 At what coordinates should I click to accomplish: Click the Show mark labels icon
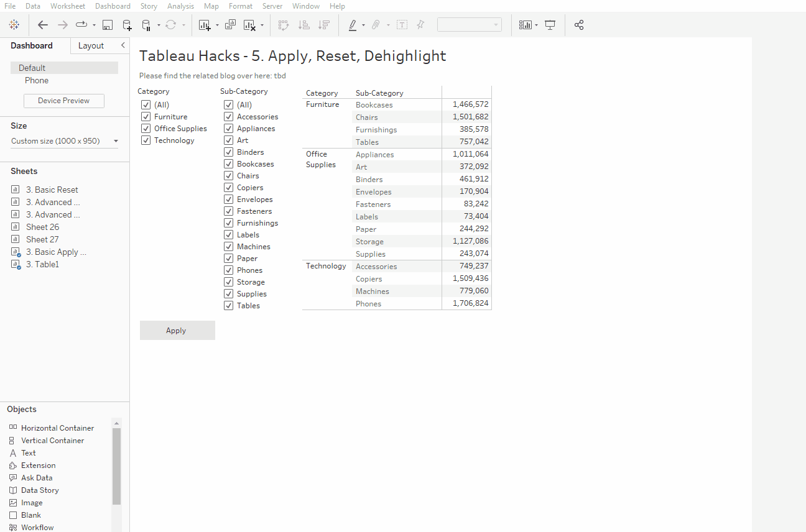click(x=402, y=25)
